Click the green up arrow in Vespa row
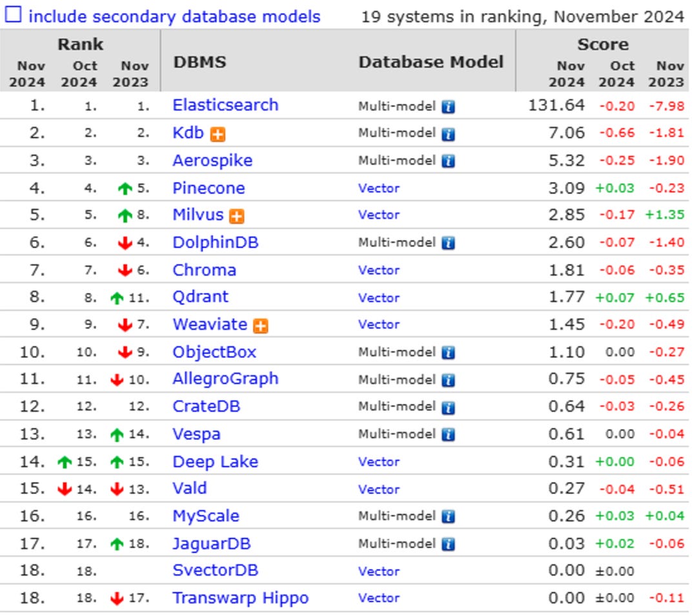The height and width of the screenshot is (616, 697). [x=117, y=435]
